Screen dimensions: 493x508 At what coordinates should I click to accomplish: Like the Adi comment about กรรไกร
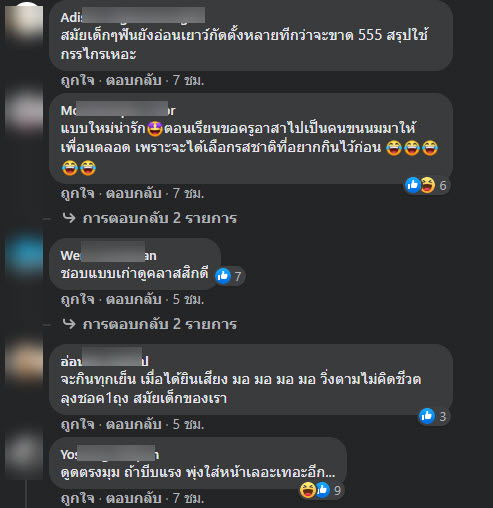pyautogui.click(x=78, y=80)
